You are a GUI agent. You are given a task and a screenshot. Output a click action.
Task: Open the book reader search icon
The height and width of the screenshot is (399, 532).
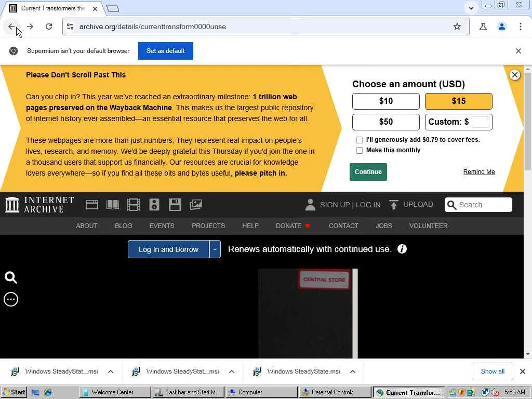pyautogui.click(x=10, y=277)
